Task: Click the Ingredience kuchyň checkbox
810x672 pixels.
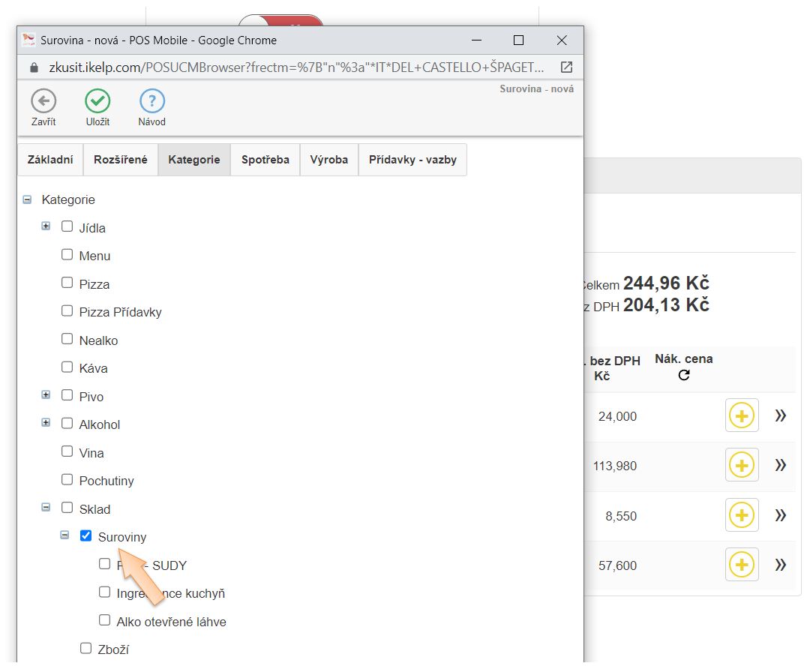Action: [104, 592]
